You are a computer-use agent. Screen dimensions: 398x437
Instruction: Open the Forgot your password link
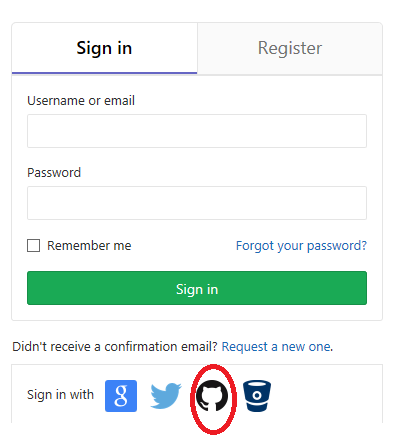(301, 246)
